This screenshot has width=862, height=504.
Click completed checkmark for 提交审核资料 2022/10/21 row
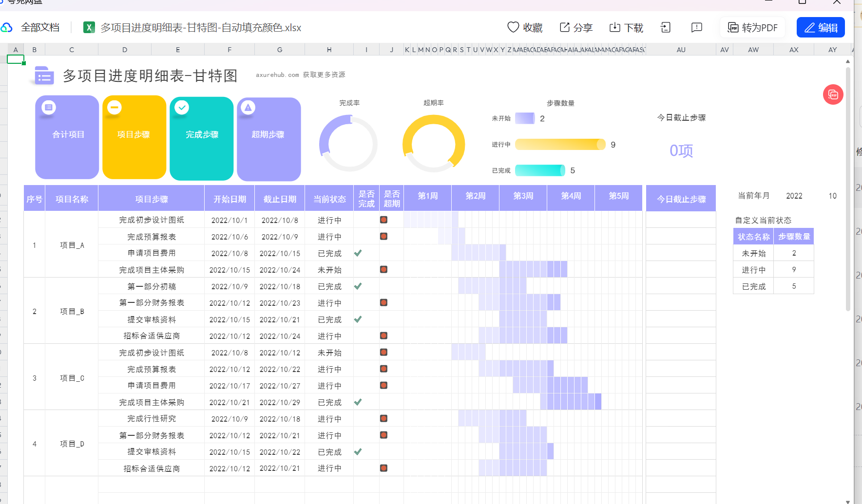[358, 319]
